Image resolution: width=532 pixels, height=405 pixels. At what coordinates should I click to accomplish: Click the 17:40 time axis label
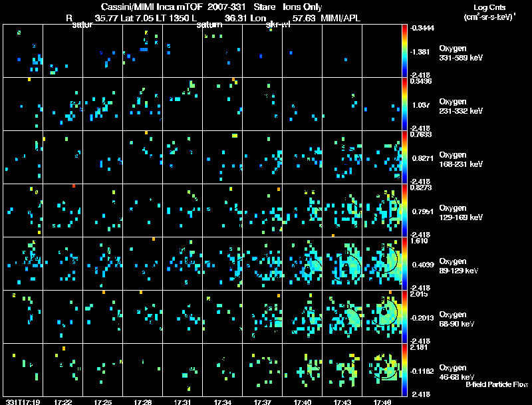click(303, 402)
